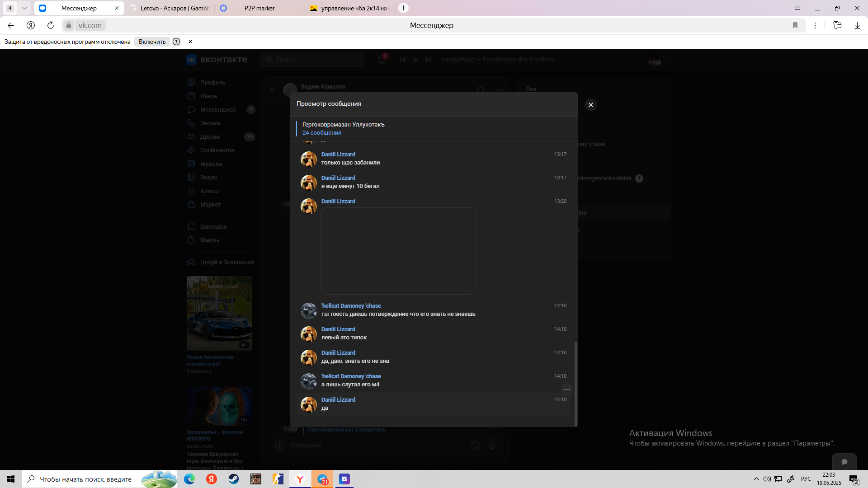This screenshot has width=868, height=488.
Task: Open the Steam taskbar icon
Action: click(x=234, y=479)
